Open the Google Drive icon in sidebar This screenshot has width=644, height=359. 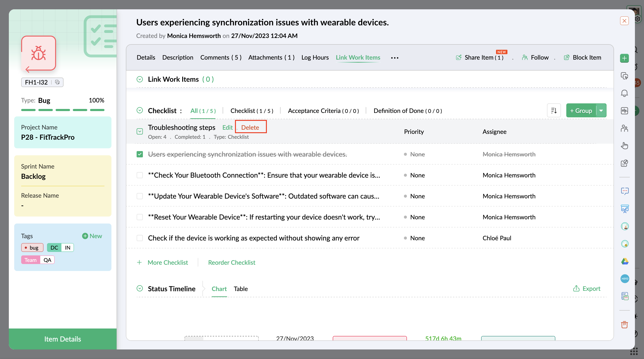tap(625, 261)
